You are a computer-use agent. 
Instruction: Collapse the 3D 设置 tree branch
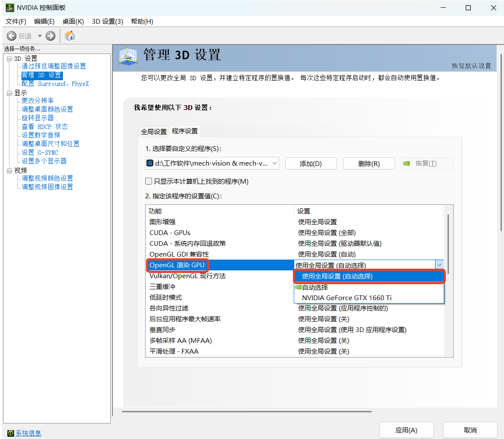tap(9, 58)
